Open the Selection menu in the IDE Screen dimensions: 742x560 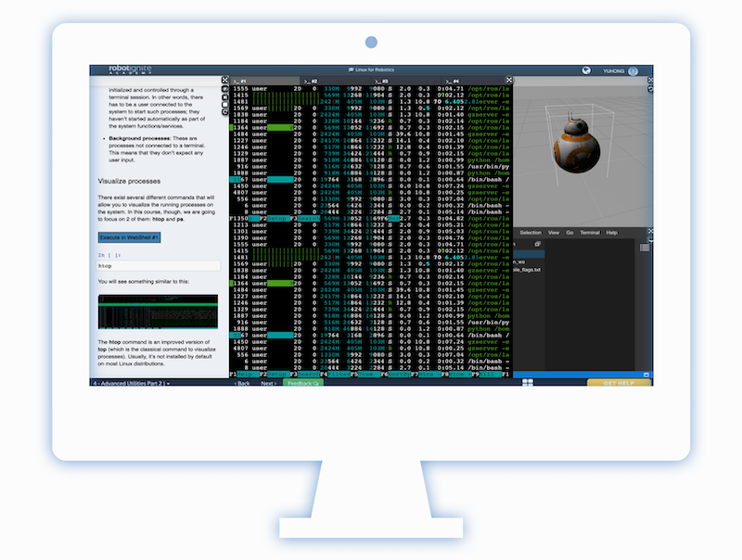point(531,232)
